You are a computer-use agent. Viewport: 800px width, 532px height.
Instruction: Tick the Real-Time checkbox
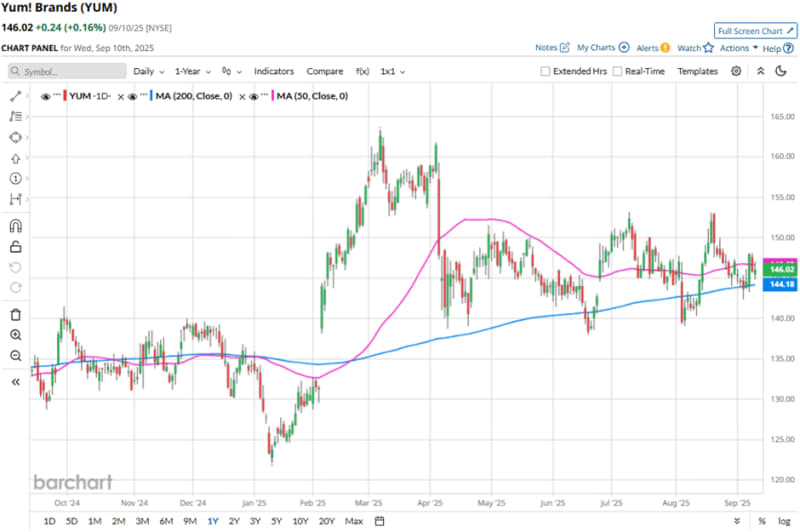pos(618,72)
